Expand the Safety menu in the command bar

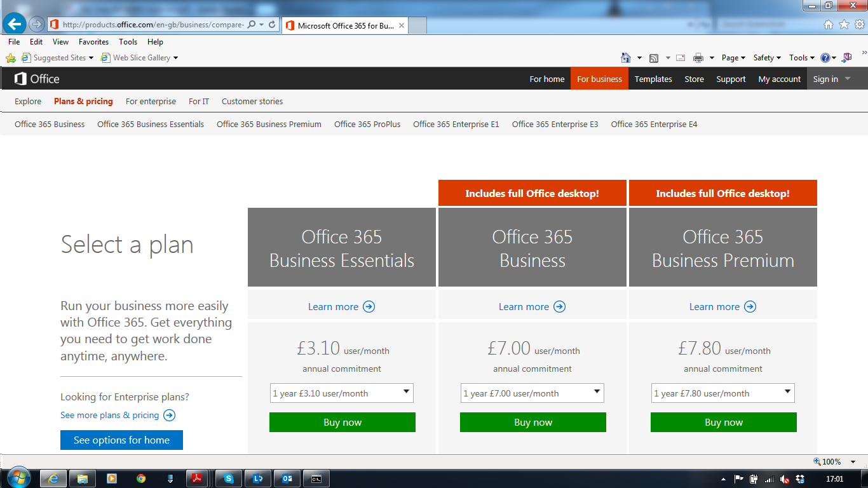tap(767, 58)
